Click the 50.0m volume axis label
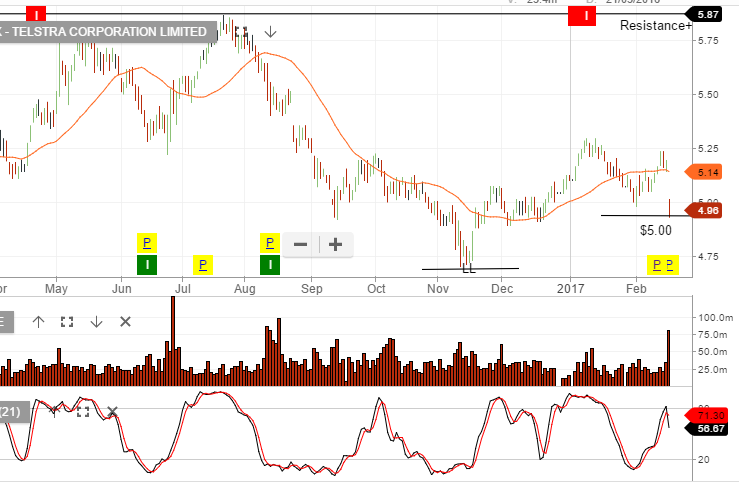The width and height of the screenshot is (739, 500). click(x=713, y=352)
